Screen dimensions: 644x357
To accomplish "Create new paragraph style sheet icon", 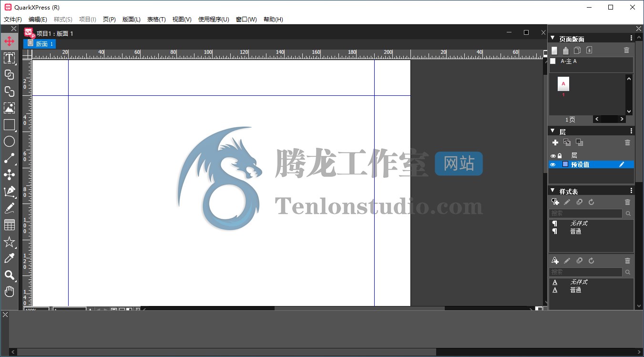I will [x=555, y=202].
